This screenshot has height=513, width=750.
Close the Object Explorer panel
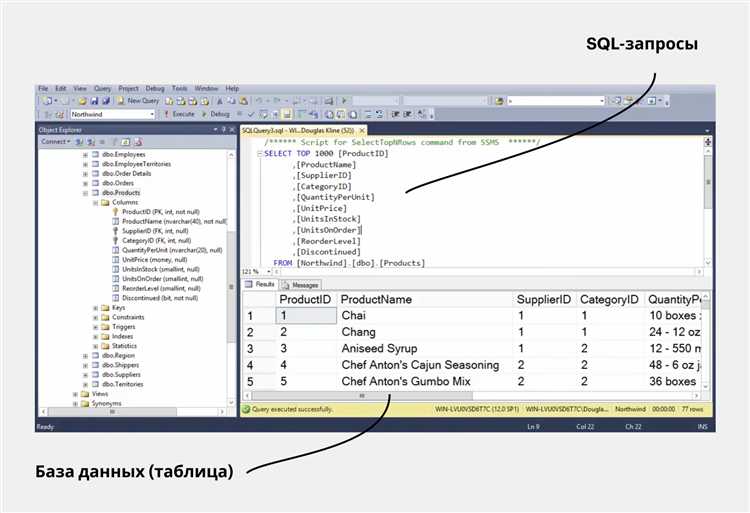click(x=233, y=130)
